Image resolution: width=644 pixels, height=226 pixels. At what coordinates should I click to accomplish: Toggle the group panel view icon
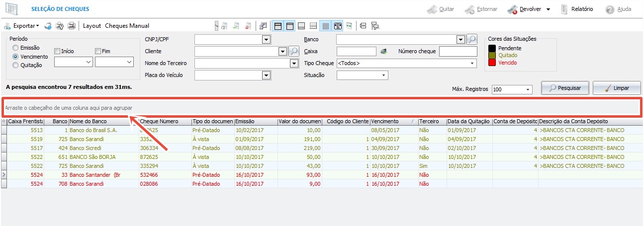(x=277, y=25)
